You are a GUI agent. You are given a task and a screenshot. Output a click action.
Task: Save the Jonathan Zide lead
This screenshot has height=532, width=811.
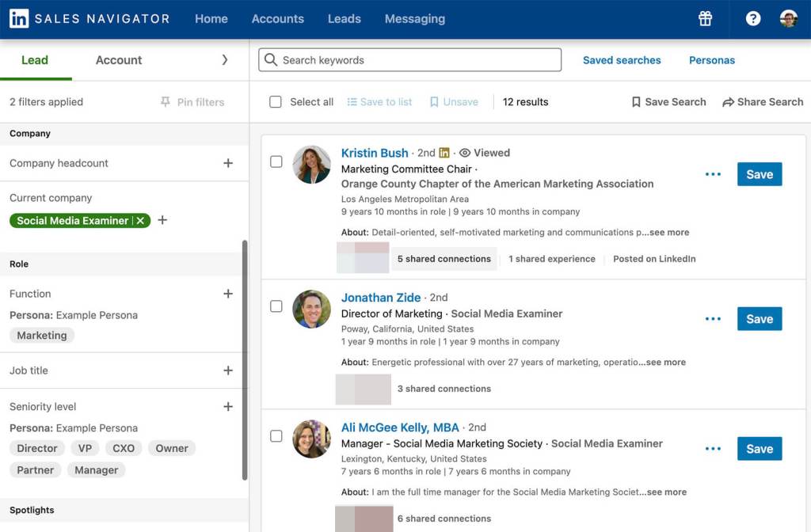coord(759,319)
